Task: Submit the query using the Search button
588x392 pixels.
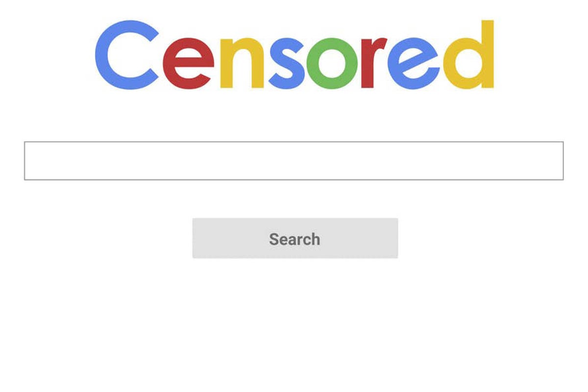Action: (x=295, y=238)
